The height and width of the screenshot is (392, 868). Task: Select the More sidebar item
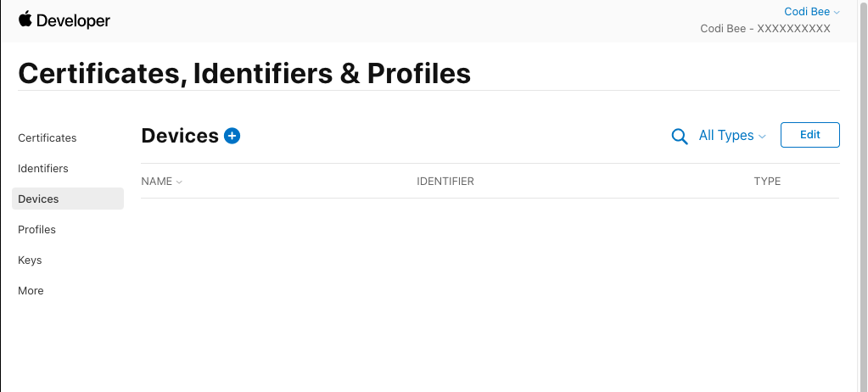point(31,291)
